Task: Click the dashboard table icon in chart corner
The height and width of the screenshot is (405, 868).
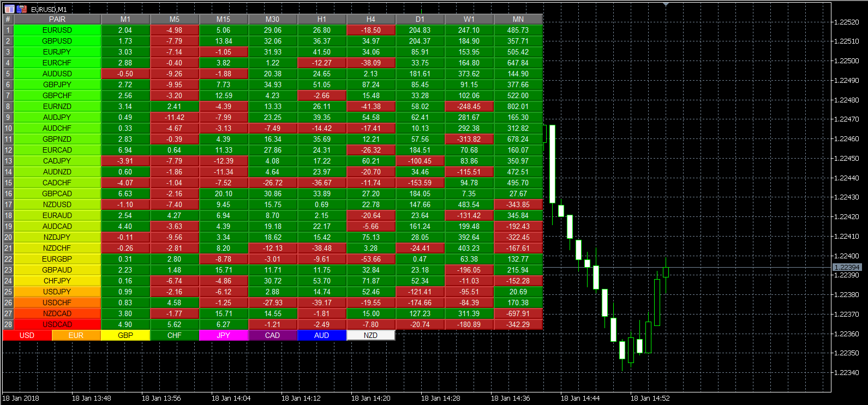Action: point(9,9)
